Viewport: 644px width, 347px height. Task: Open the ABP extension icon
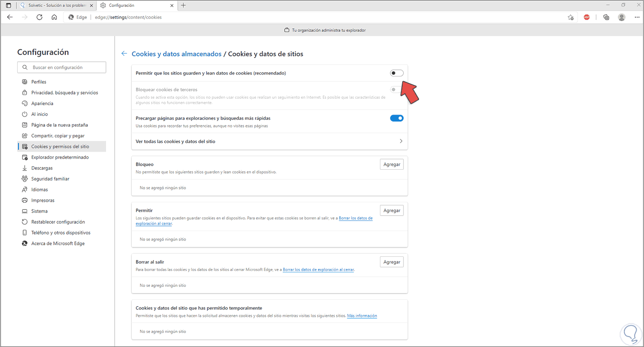586,17
